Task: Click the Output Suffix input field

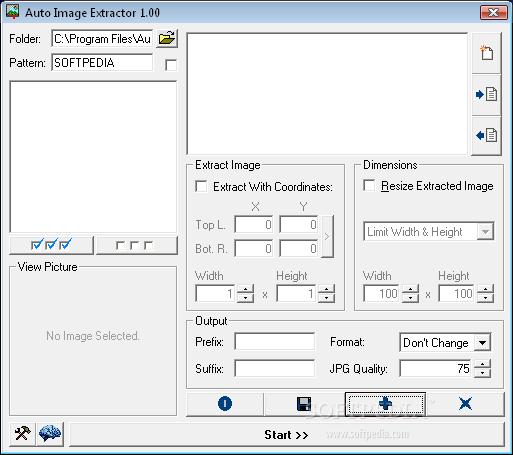Action: pos(275,368)
